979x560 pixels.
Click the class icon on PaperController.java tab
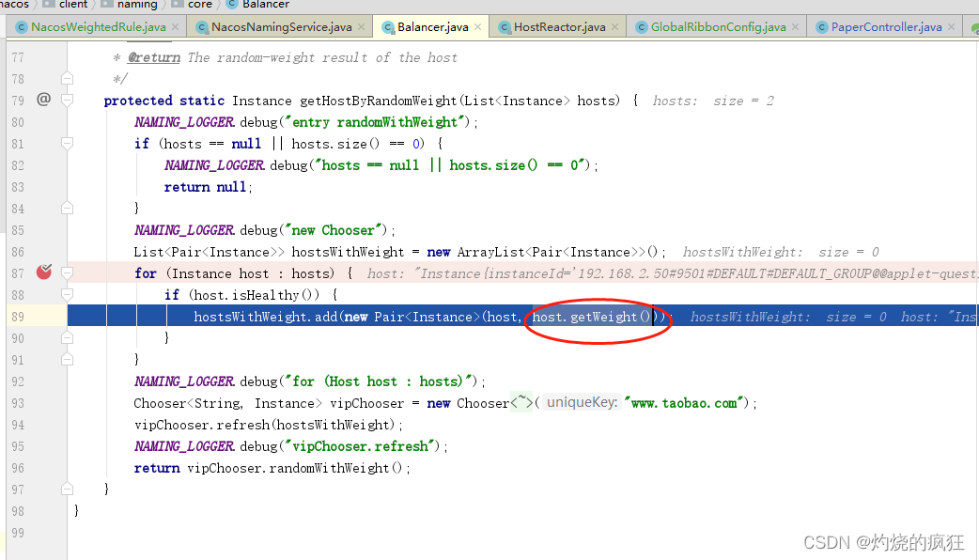tap(822, 27)
